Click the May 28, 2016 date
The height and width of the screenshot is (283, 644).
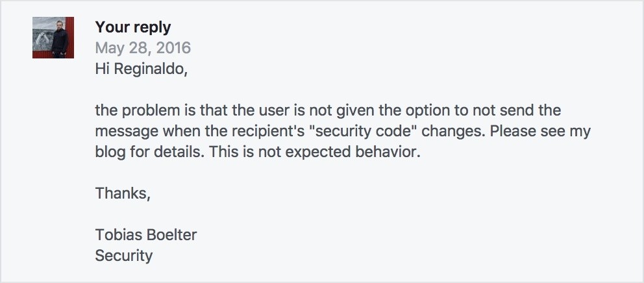click(x=143, y=48)
